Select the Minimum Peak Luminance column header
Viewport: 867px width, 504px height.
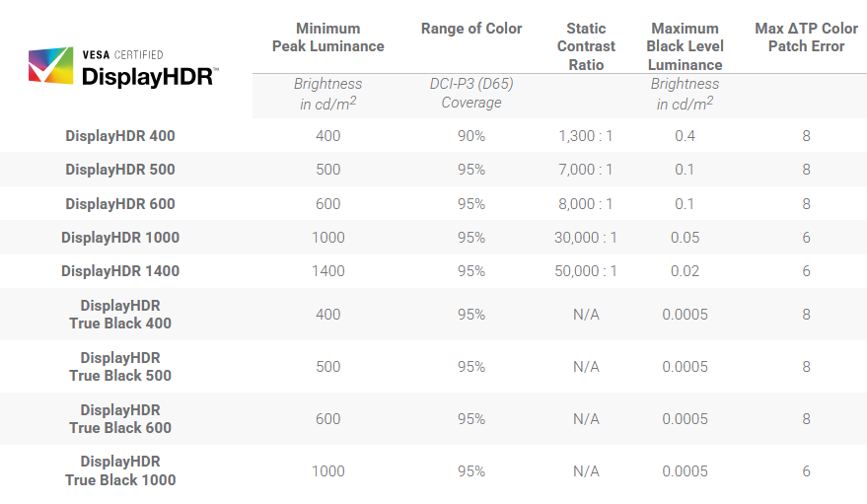pyautogui.click(x=327, y=37)
